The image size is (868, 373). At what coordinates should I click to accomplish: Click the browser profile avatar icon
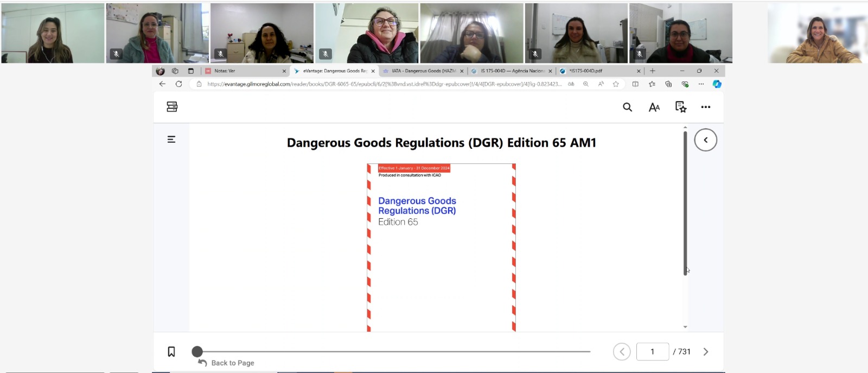click(x=160, y=71)
